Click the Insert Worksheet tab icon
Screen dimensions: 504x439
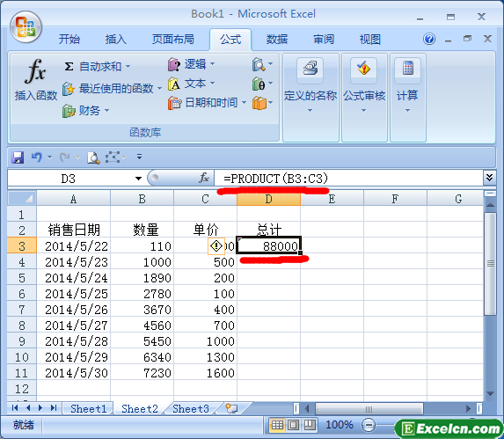tap(231, 408)
